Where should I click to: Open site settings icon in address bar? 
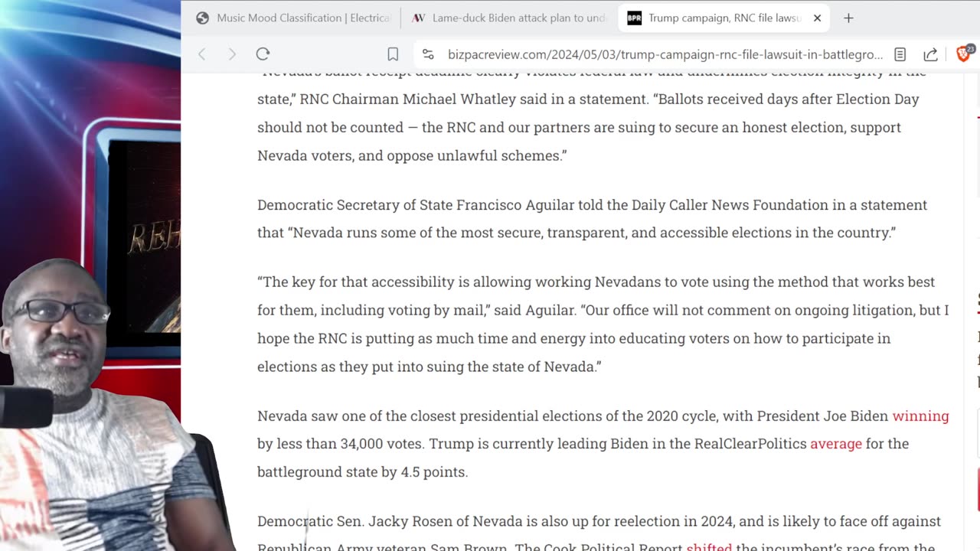tap(428, 54)
